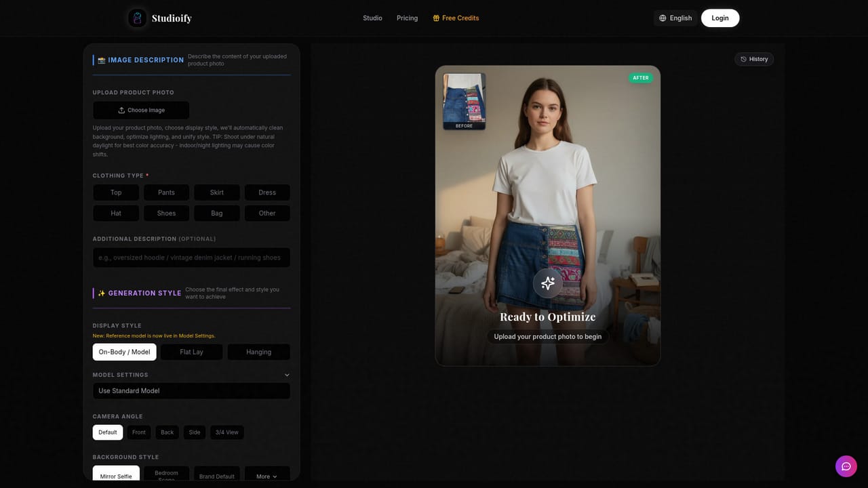Set camera angle to Back
The width and height of the screenshot is (868, 488).
pyautogui.click(x=167, y=432)
